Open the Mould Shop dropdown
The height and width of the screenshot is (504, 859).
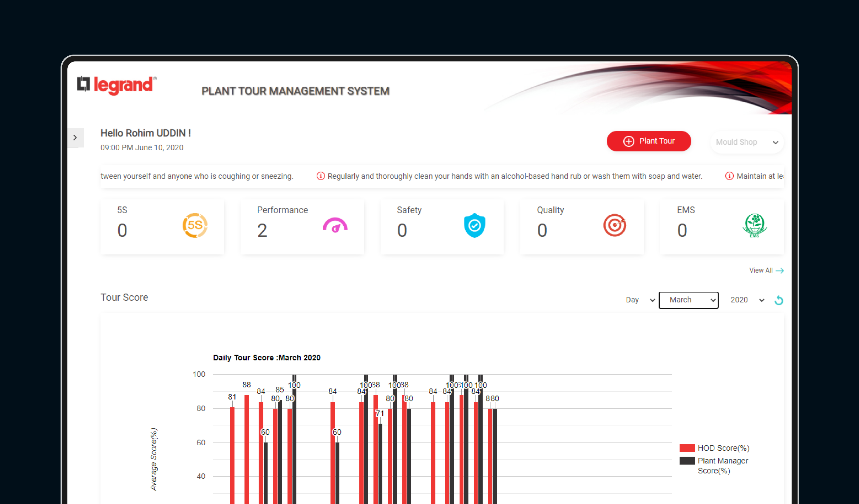[x=747, y=142]
